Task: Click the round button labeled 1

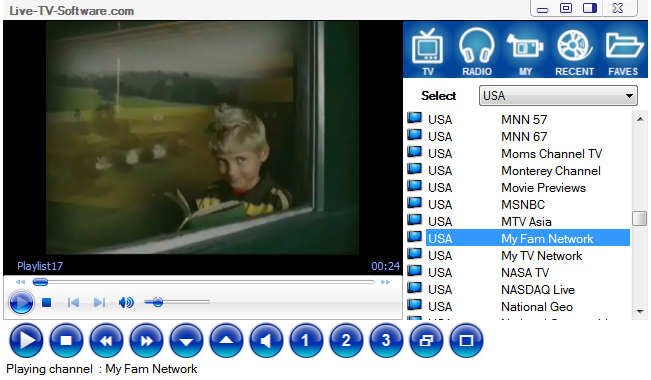Action: (x=306, y=341)
